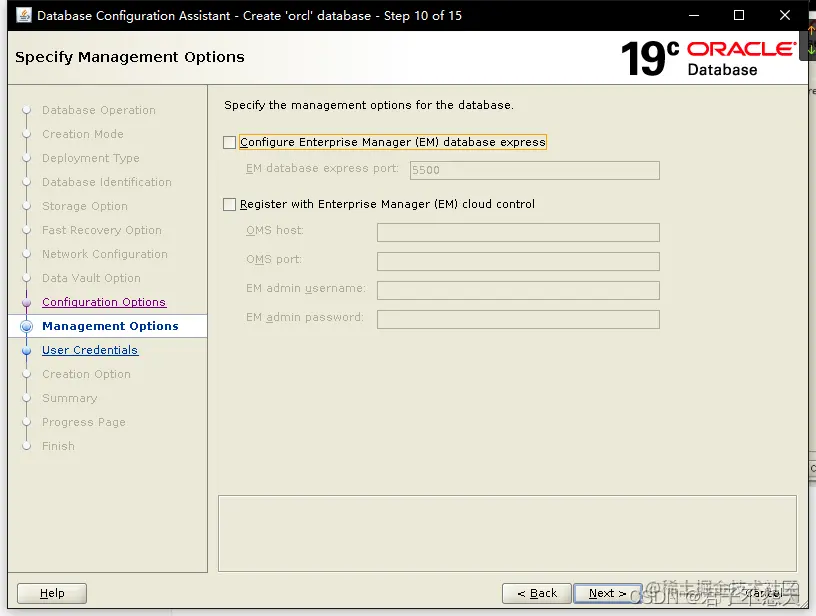Maximize the Database Configuration Assistant window
This screenshot has height=616, width=816.
click(x=738, y=15)
